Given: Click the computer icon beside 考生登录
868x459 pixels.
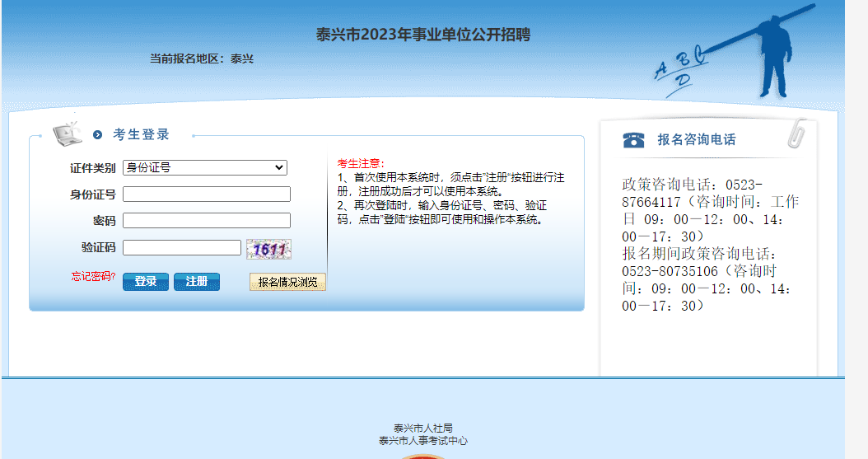Looking at the screenshot, I should click(68, 133).
